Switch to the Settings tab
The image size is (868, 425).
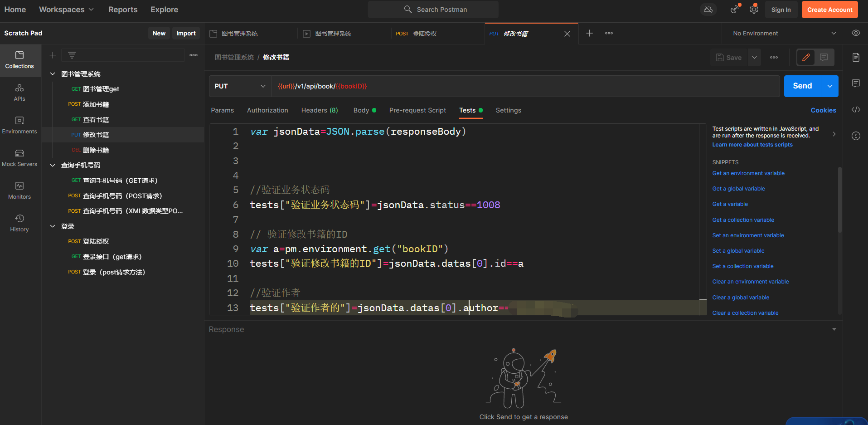[509, 110]
